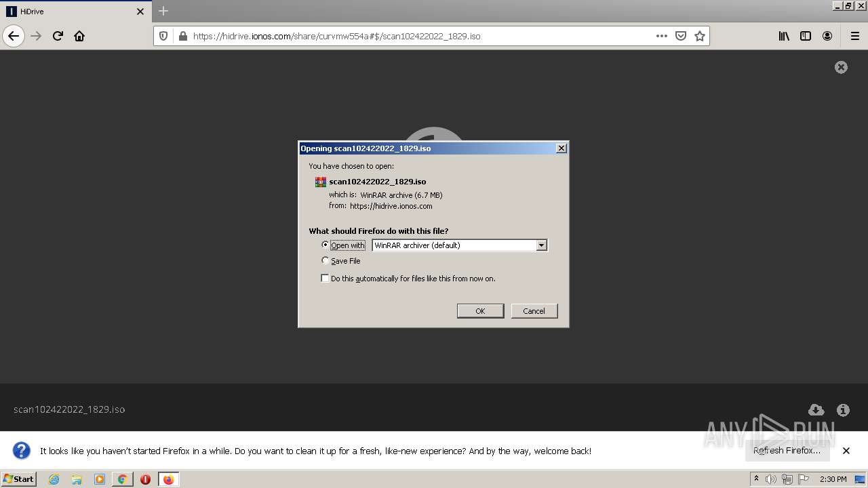
Task: Close the Opening scan102422022_1829.iso dialog
Action: (561, 148)
